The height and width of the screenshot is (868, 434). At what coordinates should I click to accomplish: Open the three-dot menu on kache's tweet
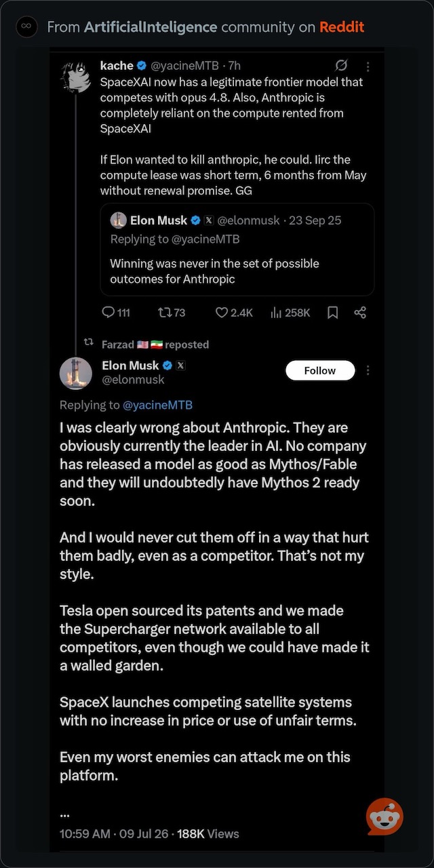(x=368, y=66)
